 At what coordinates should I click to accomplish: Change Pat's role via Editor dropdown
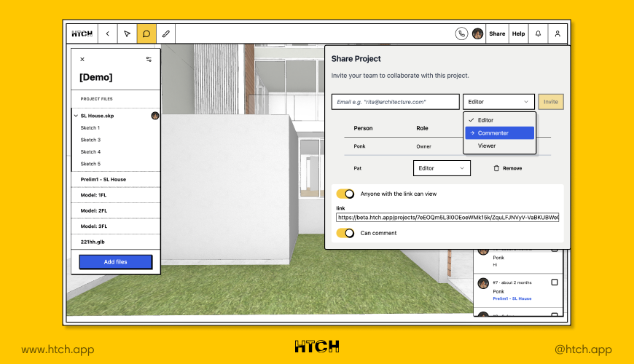click(x=442, y=168)
